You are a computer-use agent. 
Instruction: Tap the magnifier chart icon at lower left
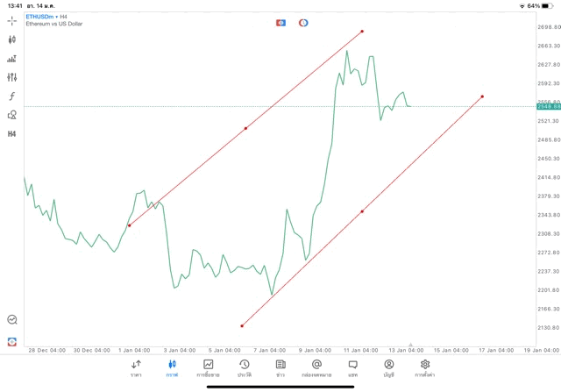[11, 320]
